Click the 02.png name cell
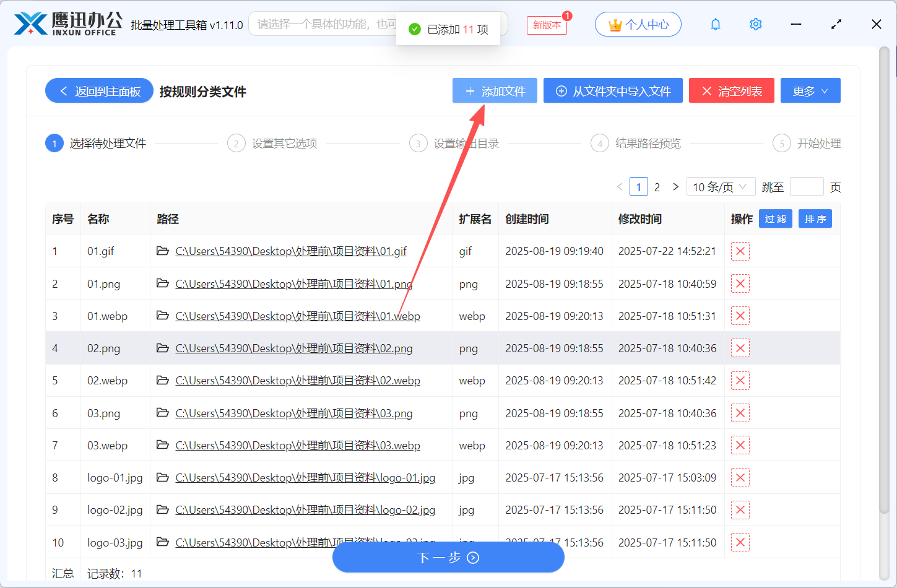 pyautogui.click(x=115, y=348)
